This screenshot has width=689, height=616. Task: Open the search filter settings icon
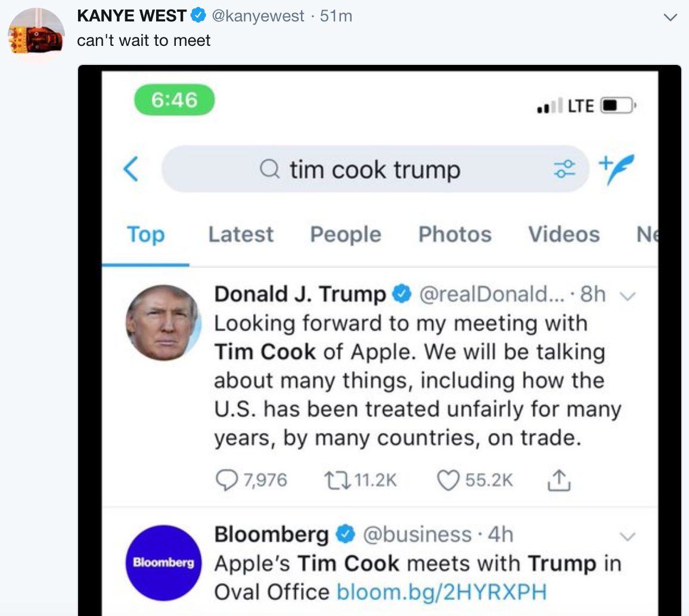point(564,169)
